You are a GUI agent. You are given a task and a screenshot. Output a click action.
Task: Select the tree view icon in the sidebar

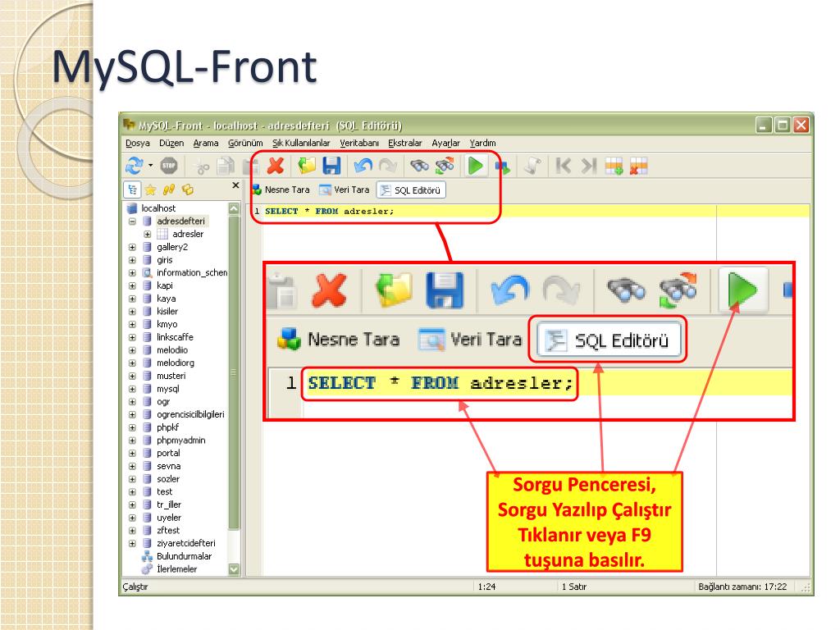click(132, 189)
